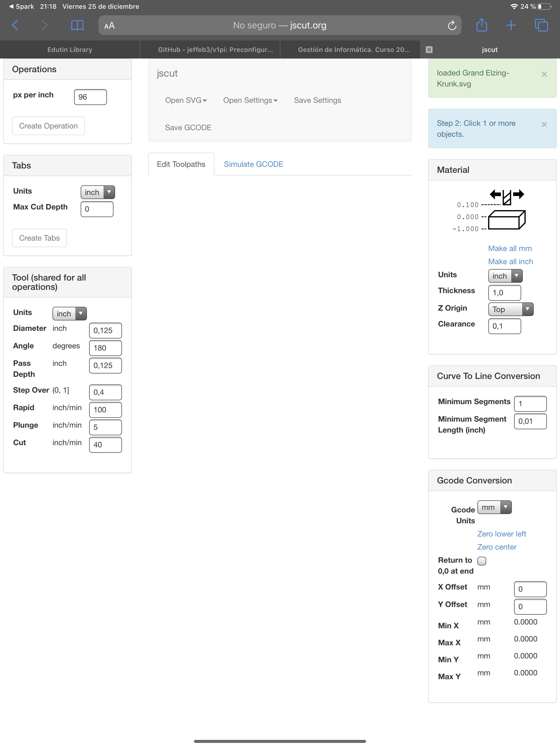This screenshot has height=747, width=560.
Task: Click the 'Make all inch' link
Action: pyautogui.click(x=511, y=262)
